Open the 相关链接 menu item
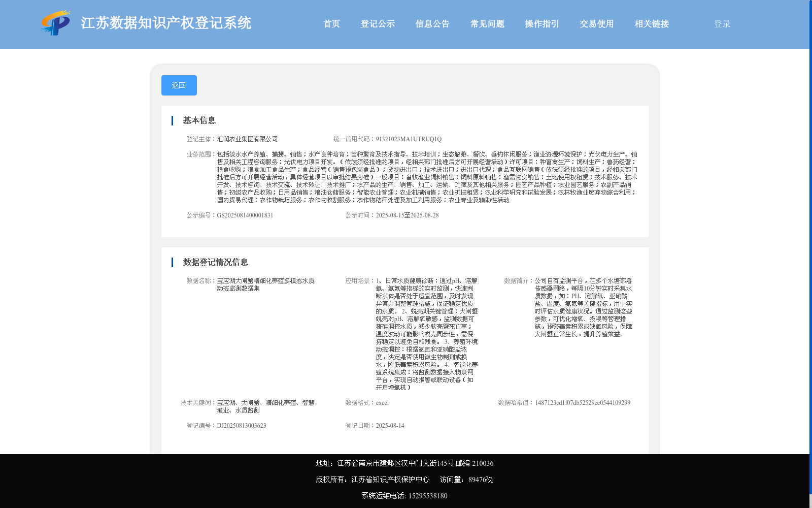This screenshot has height=508, width=812. tap(652, 24)
